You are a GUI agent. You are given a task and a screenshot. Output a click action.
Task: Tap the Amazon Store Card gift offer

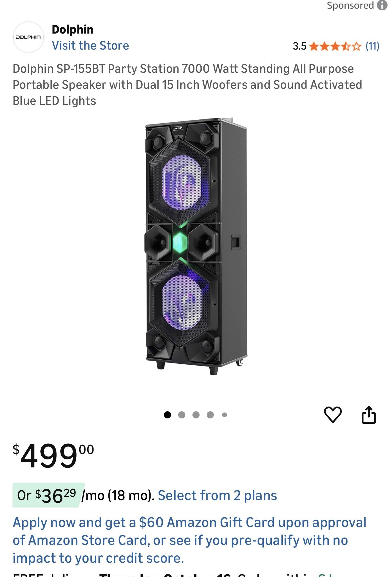189,540
